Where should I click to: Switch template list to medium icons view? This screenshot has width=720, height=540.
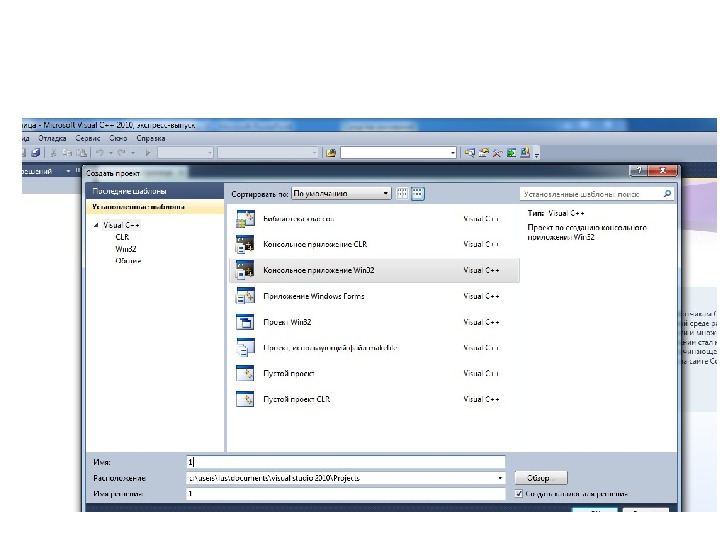417,194
